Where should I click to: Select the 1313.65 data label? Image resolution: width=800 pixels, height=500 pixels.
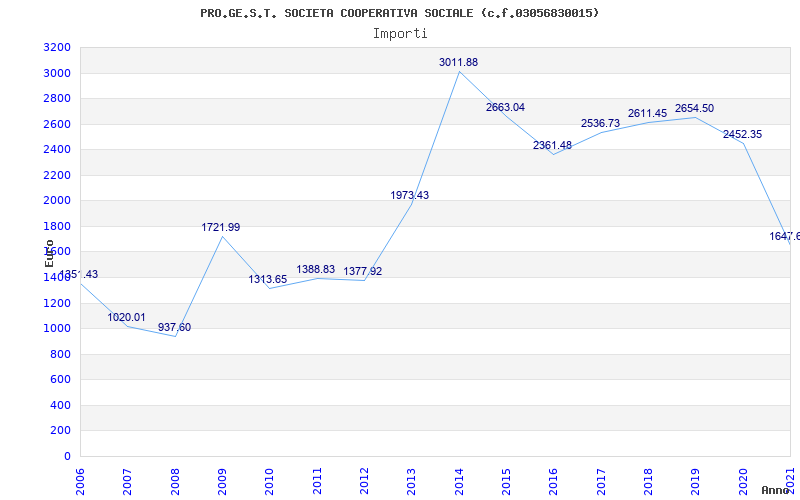pos(268,279)
